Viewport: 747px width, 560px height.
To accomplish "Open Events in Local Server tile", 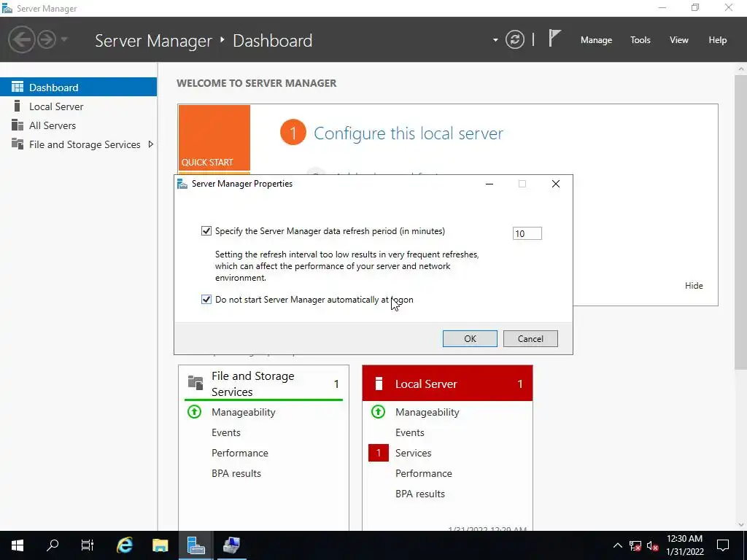I will (410, 432).
